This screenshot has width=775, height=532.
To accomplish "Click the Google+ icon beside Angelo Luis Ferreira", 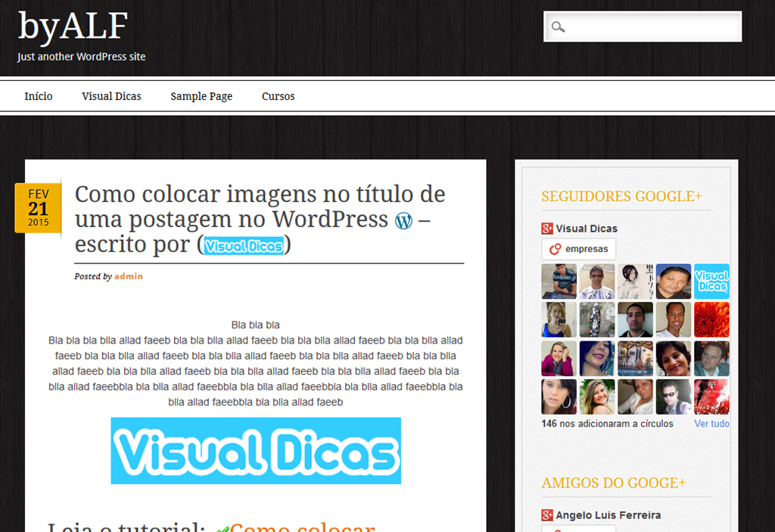I will coord(547,515).
